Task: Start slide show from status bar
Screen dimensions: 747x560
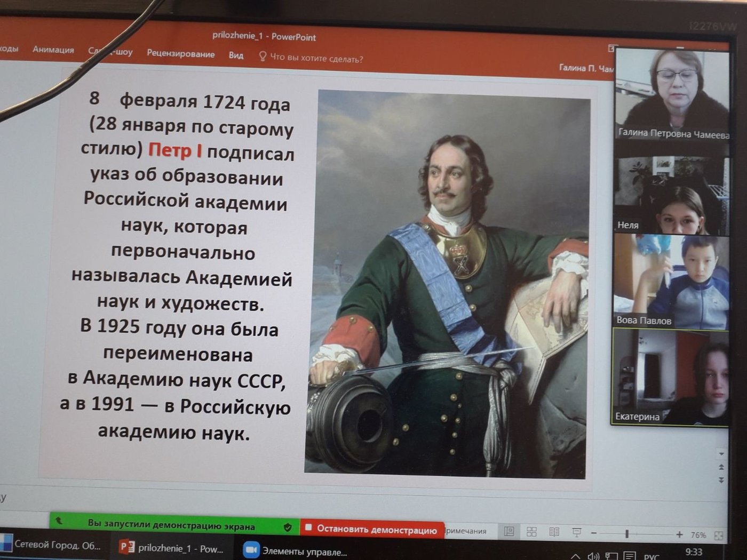Action: [577, 532]
